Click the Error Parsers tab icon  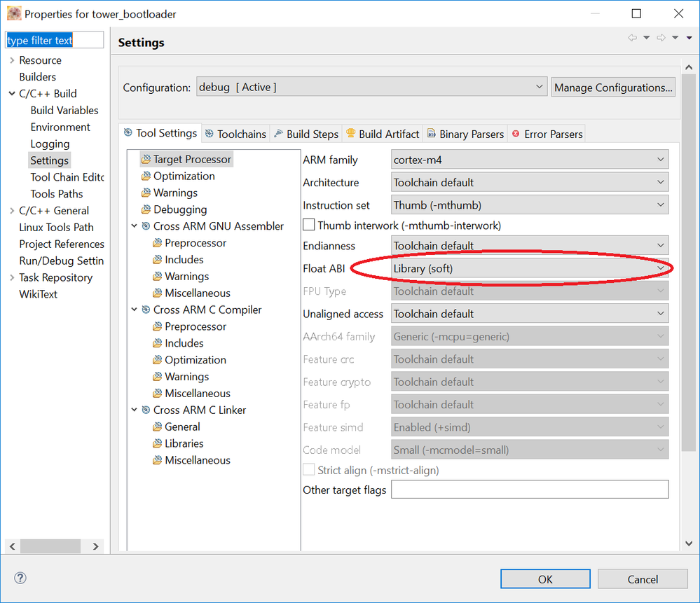click(x=516, y=134)
